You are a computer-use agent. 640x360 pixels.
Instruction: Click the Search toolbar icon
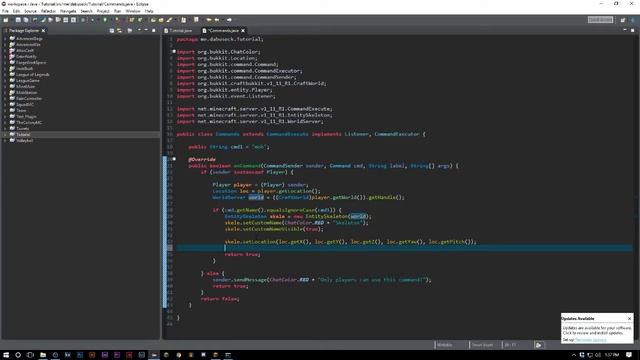[169, 20]
